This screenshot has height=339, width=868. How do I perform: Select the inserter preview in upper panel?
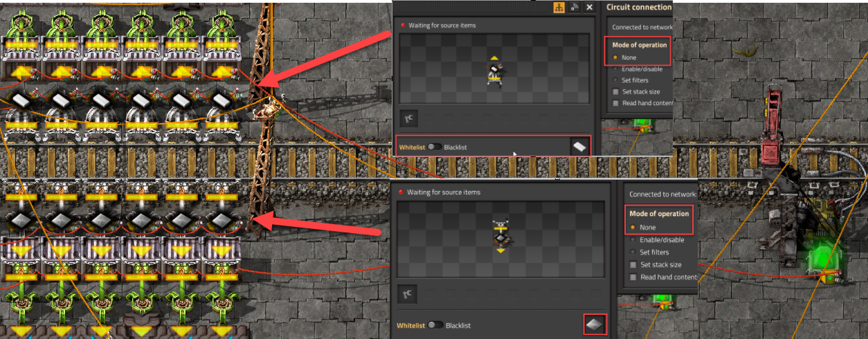(x=496, y=71)
